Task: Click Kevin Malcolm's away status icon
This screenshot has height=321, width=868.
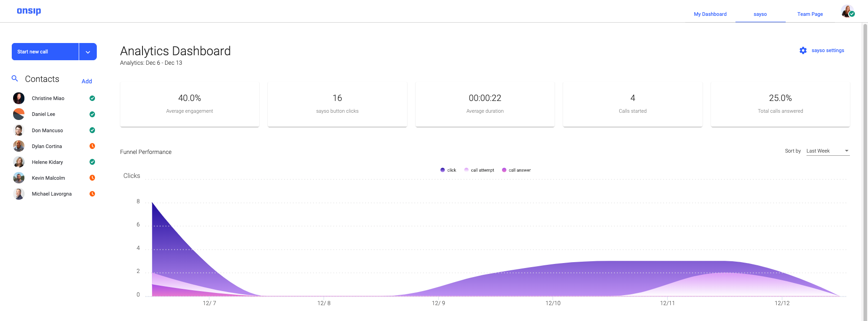Action: coord(92,178)
